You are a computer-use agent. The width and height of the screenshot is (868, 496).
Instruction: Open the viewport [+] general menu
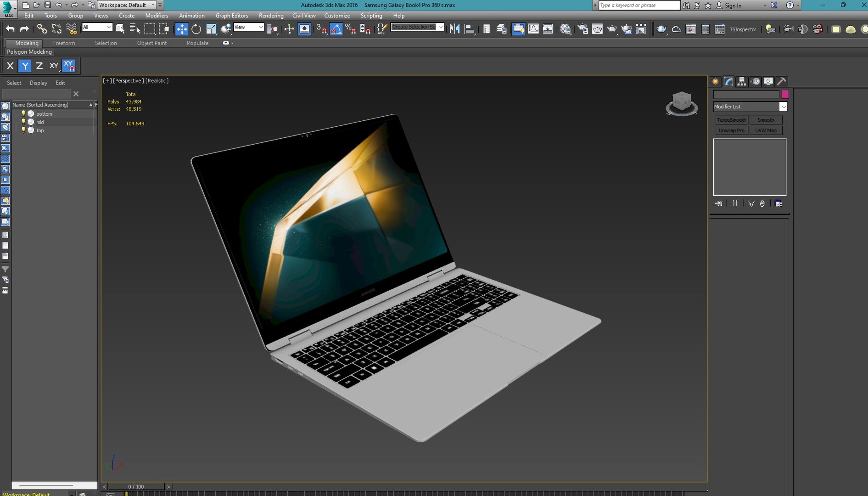click(x=107, y=80)
